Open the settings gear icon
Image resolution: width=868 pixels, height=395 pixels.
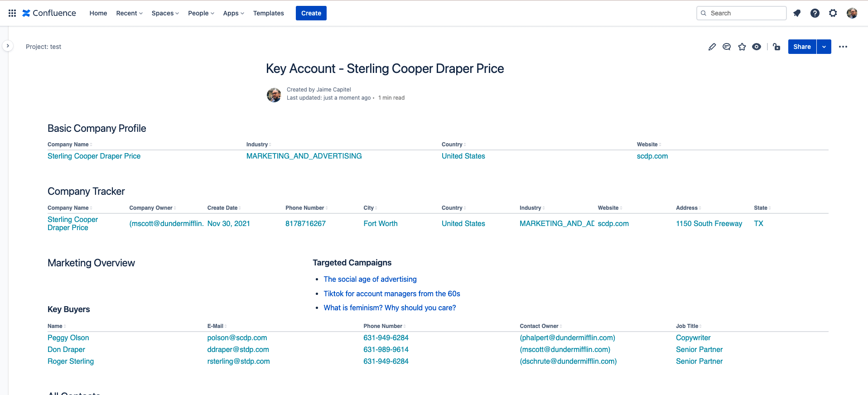pyautogui.click(x=833, y=13)
